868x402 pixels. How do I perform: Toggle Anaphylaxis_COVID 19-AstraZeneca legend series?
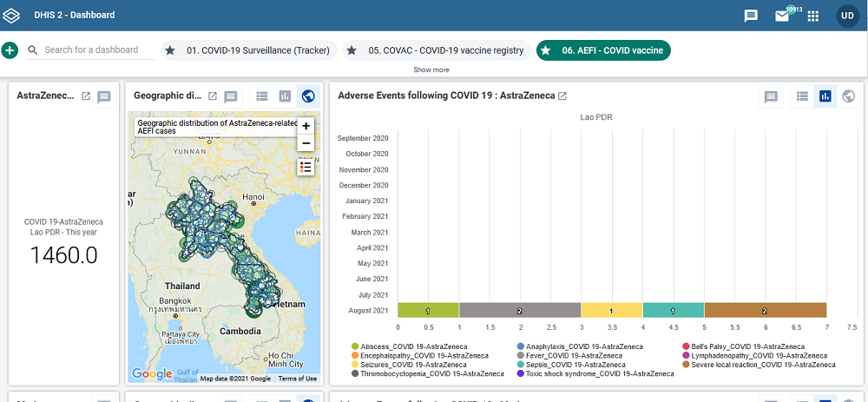click(x=580, y=346)
